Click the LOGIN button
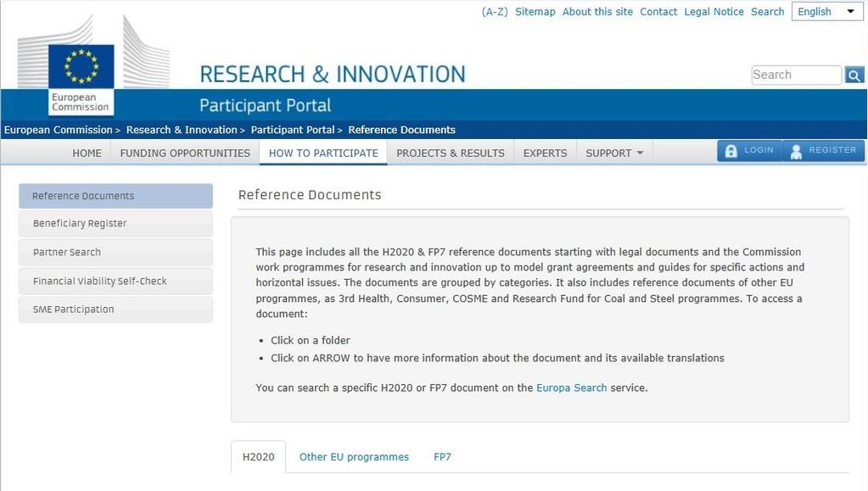This screenshot has height=491, width=868. pos(749,151)
